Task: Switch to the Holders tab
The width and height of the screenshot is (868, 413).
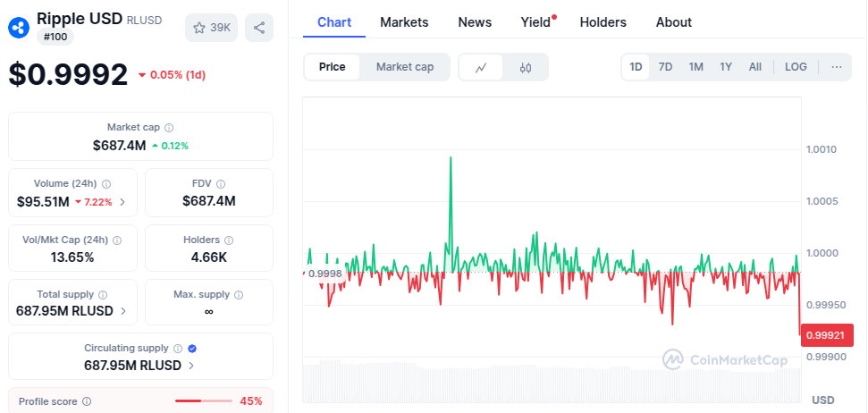Action: coord(603,22)
